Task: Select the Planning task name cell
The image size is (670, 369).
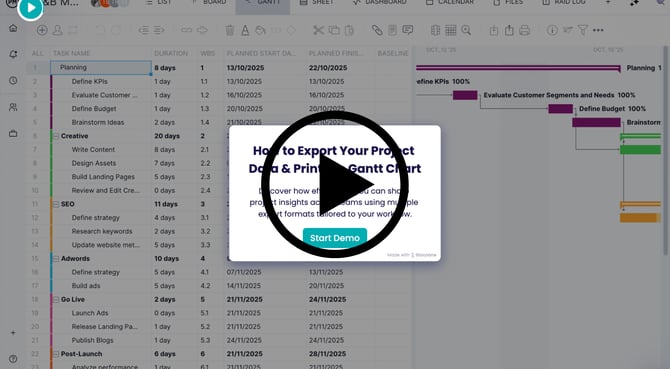Action: [101, 67]
